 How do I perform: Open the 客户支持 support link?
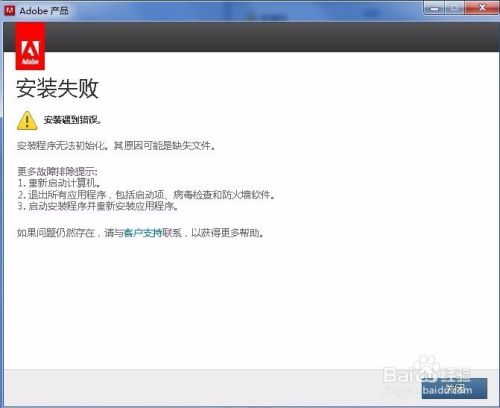(143, 233)
